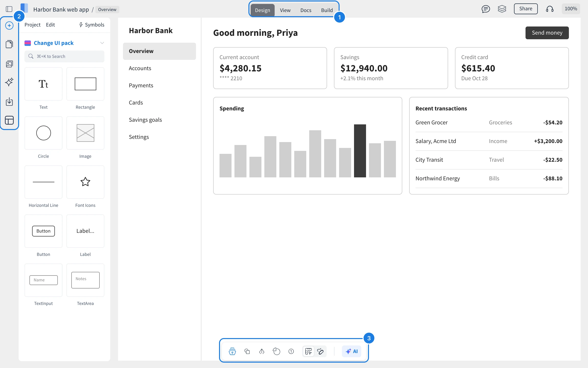
Task: Select the Text component thumbnail
Action: (43, 84)
